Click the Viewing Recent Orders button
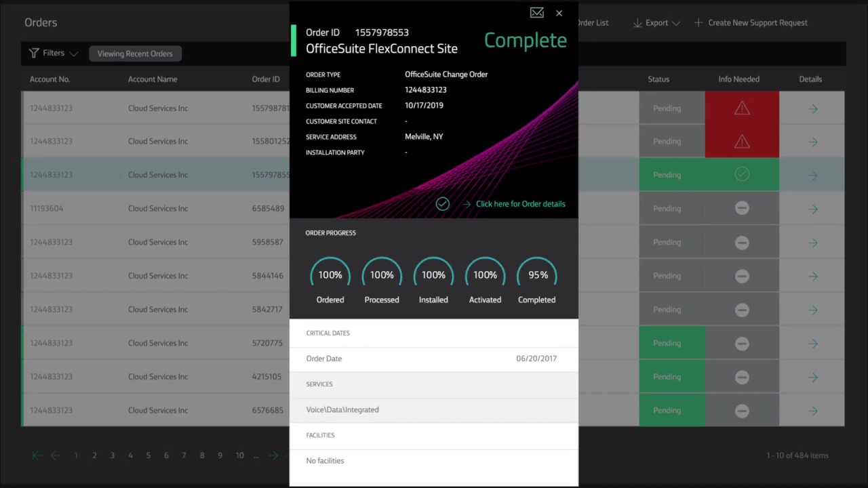 [x=135, y=54]
